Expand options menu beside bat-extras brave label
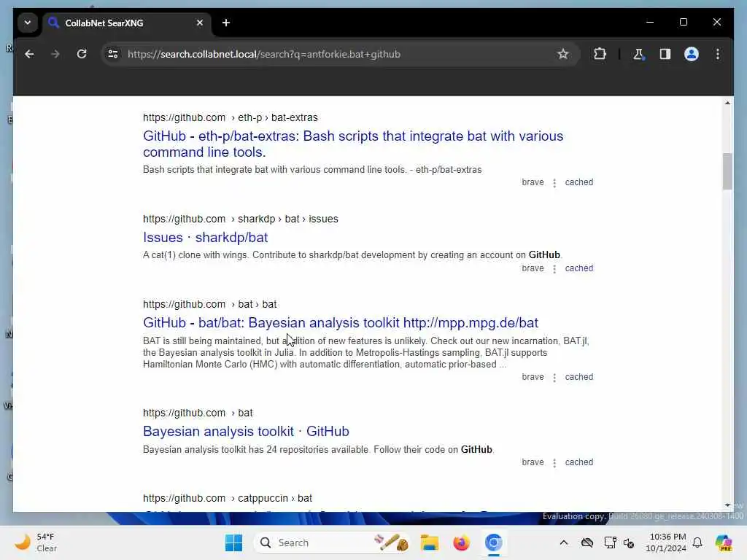The image size is (747, 560). tap(554, 183)
